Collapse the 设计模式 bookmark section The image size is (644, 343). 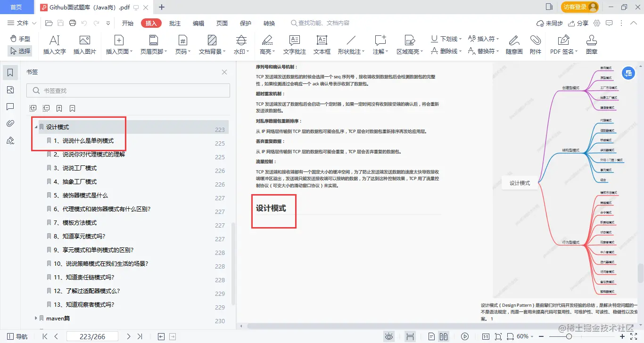(36, 127)
